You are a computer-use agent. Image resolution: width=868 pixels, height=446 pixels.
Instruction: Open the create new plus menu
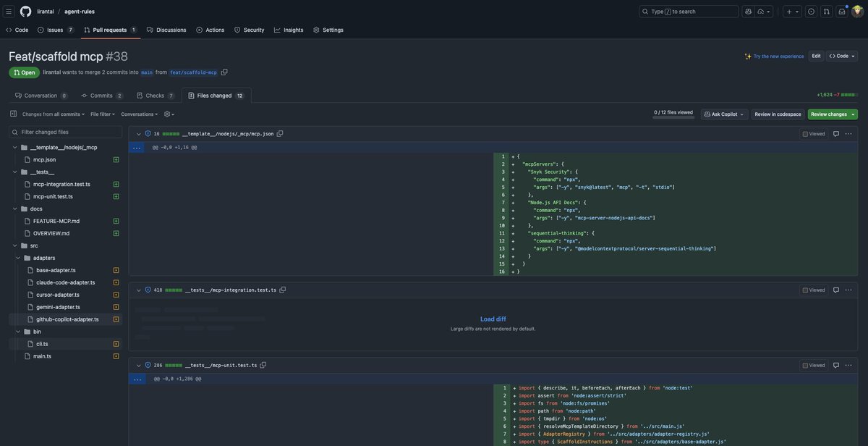pos(792,12)
